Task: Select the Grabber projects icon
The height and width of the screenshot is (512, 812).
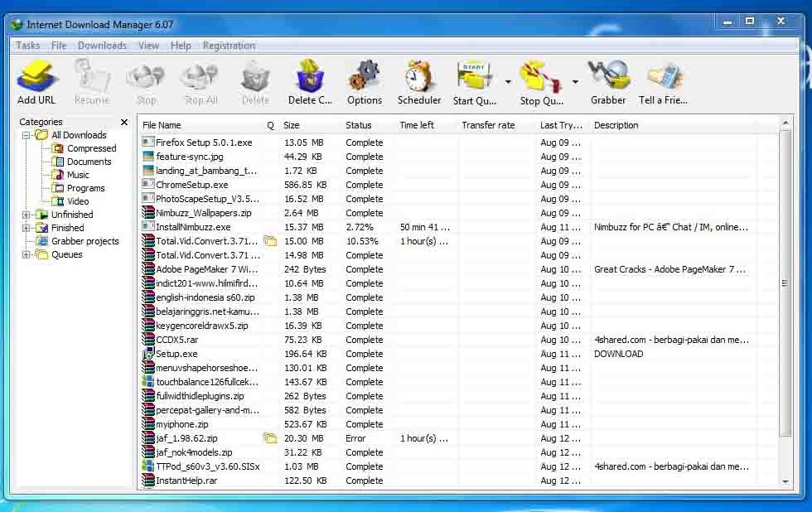Action: pos(42,241)
